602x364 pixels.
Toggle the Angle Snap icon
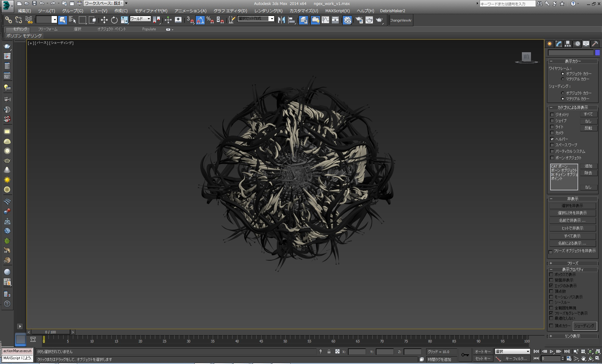point(200,20)
